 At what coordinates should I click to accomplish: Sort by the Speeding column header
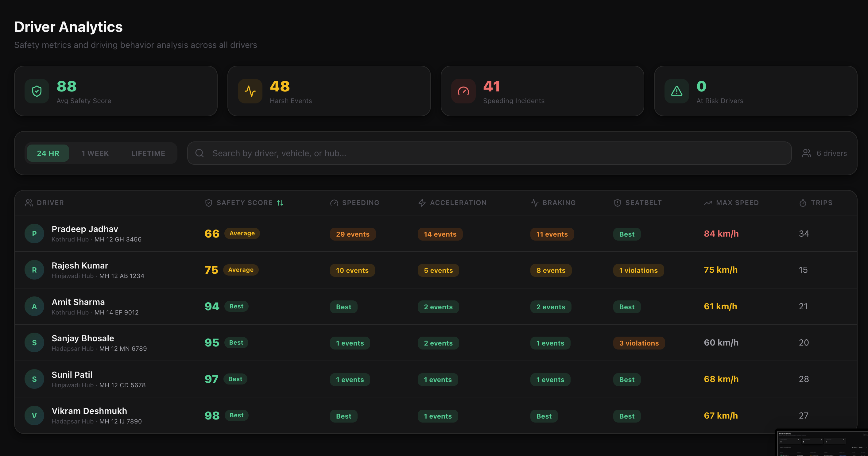(360, 203)
